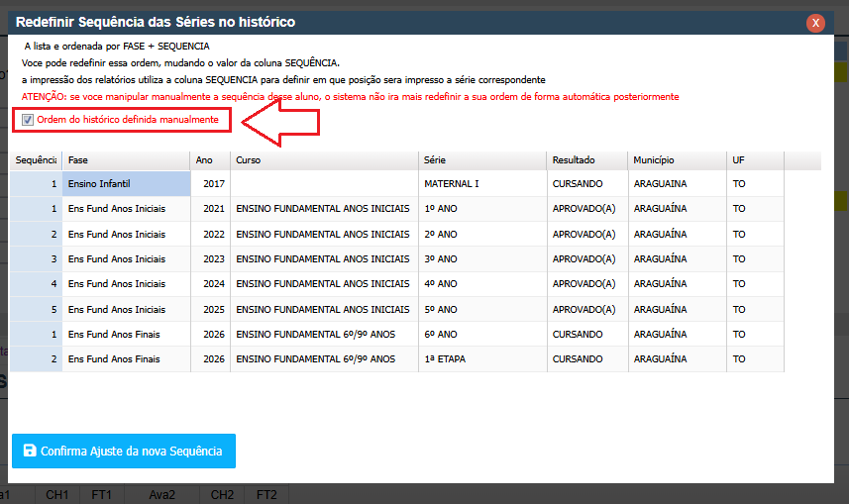Edit sequence value for 1ª ETAPA row

click(x=37, y=358)
